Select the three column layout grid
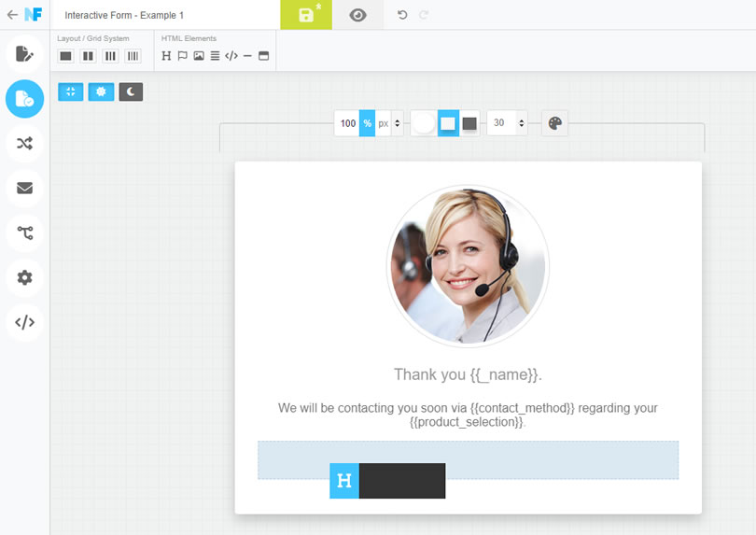The height and width of the screenshot is (535, 756). pyautogui.click(x=110, y=56)
